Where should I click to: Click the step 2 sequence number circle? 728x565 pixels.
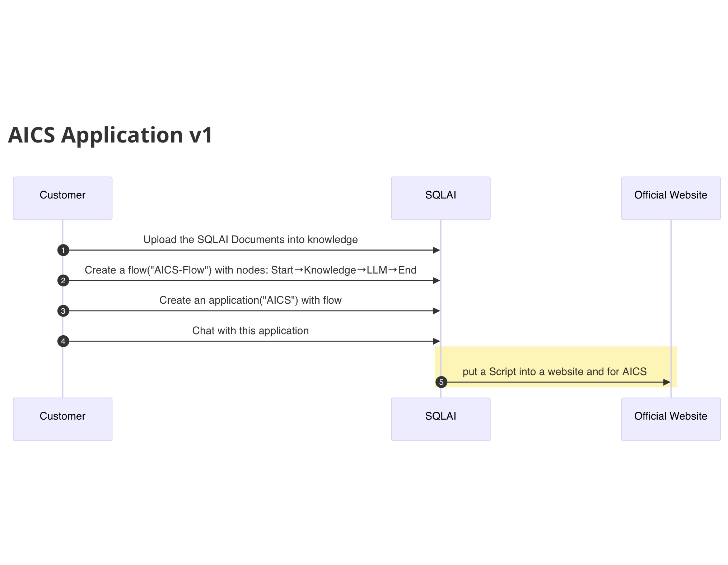point(63,280)
